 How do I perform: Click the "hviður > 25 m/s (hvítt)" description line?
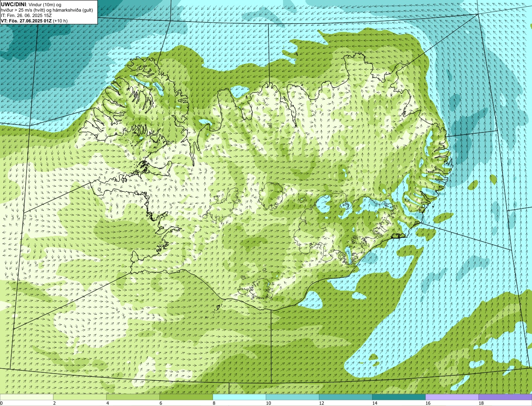tap(47, 10)
